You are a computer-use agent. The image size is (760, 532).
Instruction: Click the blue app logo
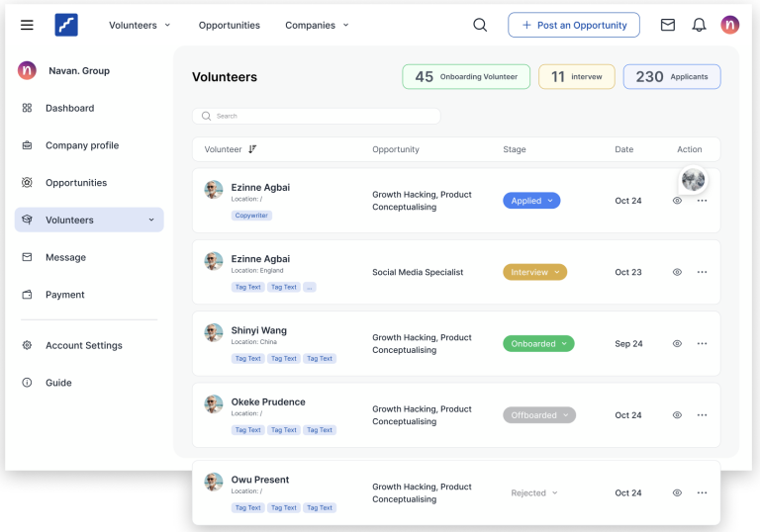[x=66, y=25]
